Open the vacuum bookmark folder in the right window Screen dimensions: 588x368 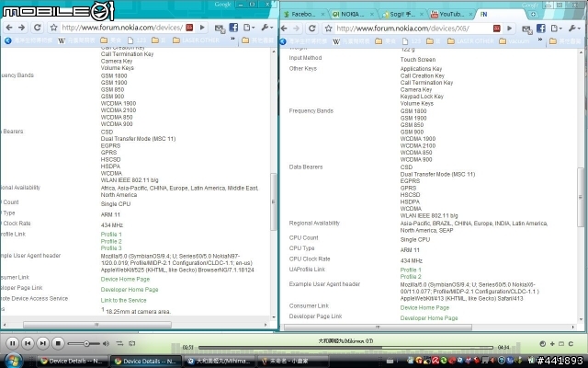point(514,40)
